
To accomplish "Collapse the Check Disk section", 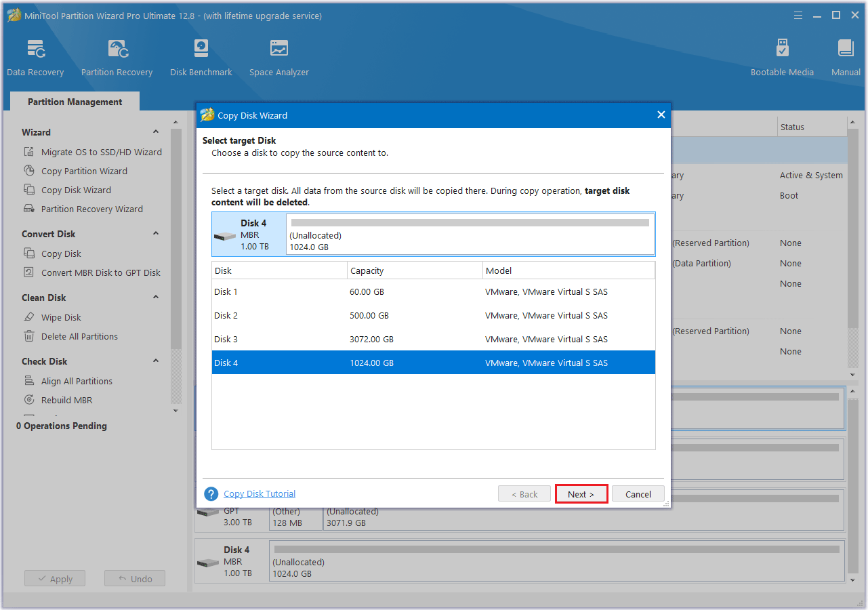I will point(156,361).
